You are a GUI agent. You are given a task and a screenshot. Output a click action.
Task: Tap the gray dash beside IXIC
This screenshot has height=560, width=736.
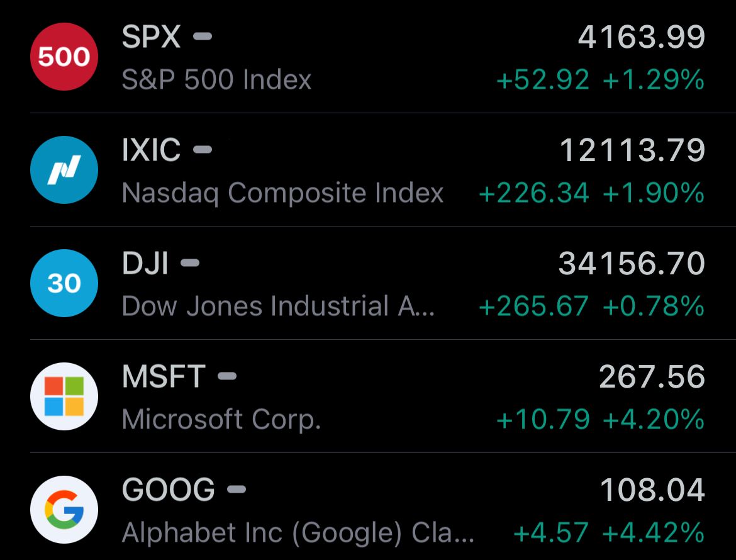pos(203,150)
